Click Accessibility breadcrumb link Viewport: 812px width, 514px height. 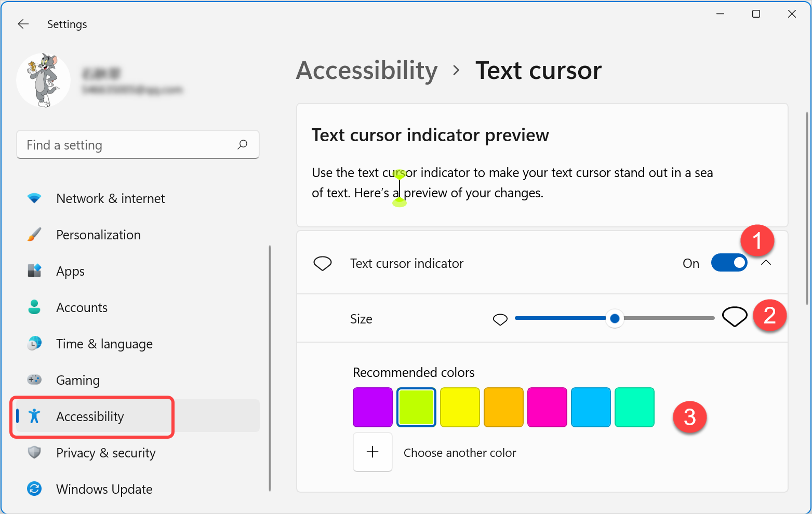[x=367, y=71]
